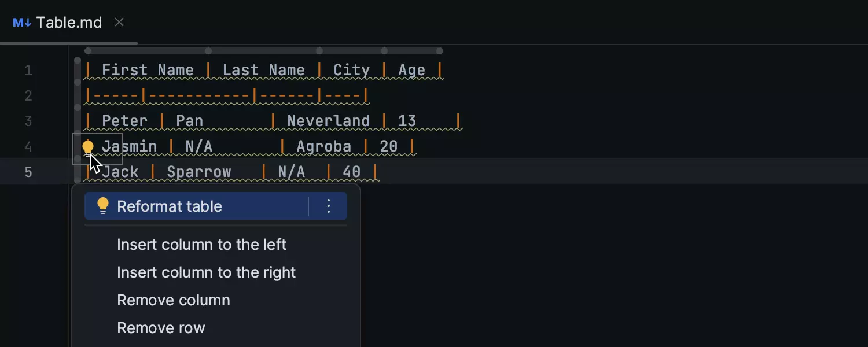Click the row handle beside line 3

click(x=78, y=121)
